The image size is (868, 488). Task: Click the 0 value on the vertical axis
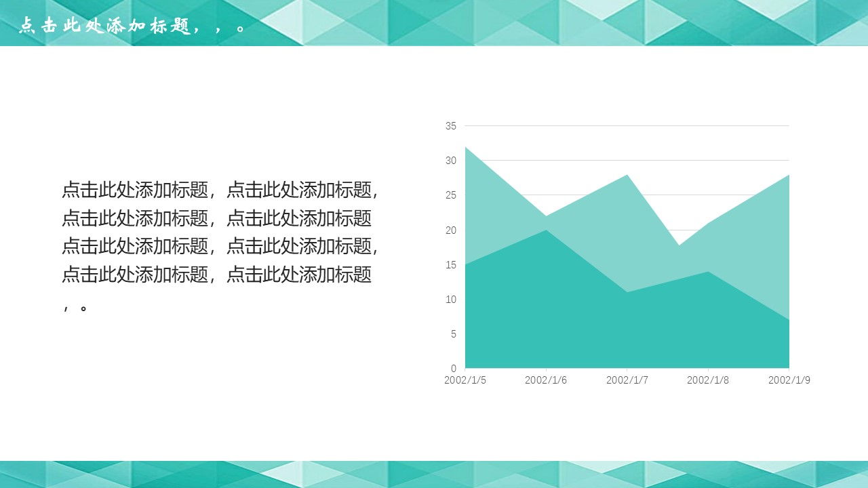[453, 368]
